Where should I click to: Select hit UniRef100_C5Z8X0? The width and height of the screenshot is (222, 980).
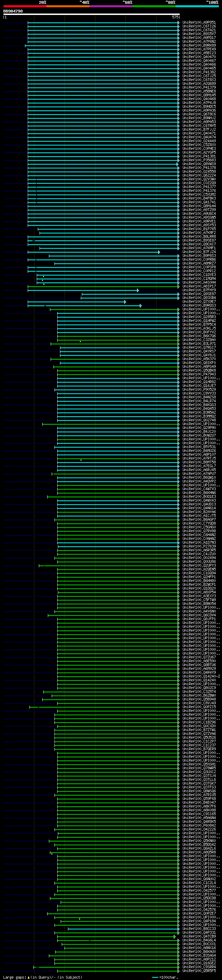pos(199,145)
